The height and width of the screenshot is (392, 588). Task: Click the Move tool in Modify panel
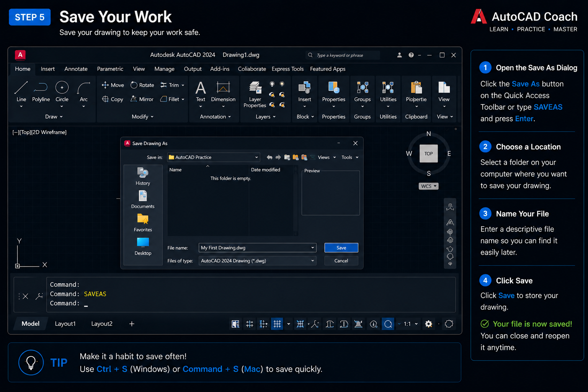pos(113,85)
